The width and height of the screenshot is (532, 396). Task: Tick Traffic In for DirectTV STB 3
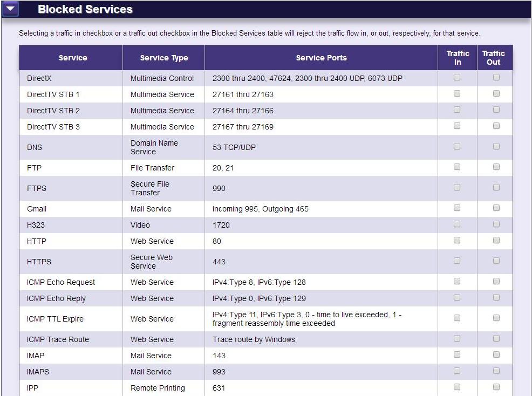point(457,126)
